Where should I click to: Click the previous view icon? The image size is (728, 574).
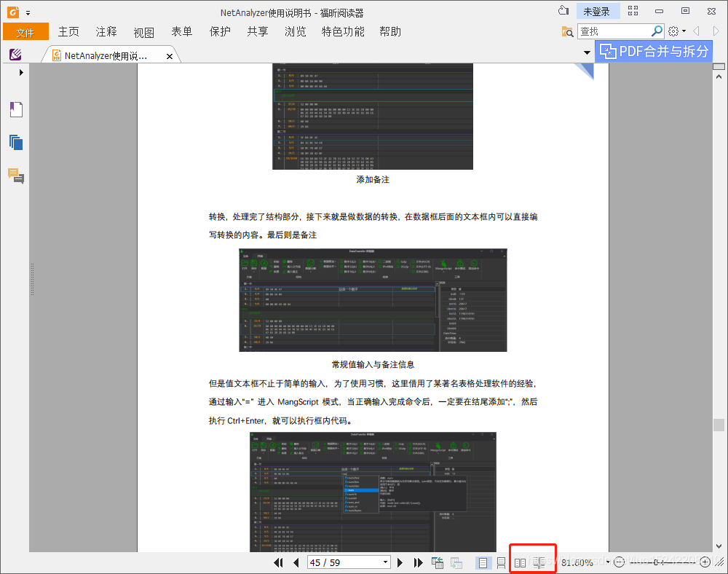[x=438, y=563]
